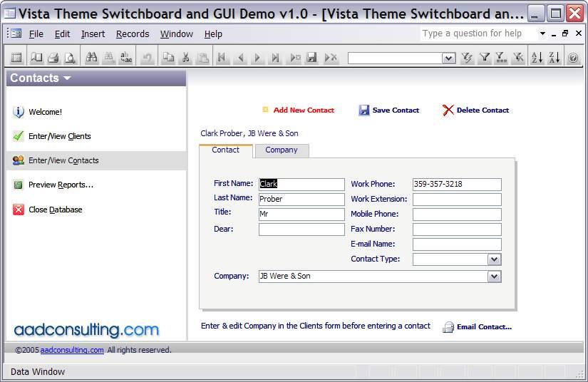The width and height of the screenshot is (588, 382).
Task: Click the red X Delete Contact icon
Action: click(x=448, y=110)
